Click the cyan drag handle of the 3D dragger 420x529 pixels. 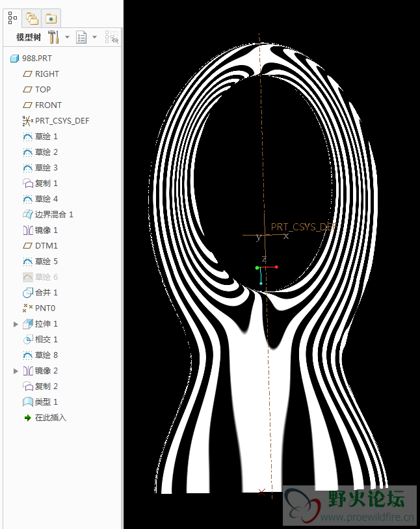point(261,284)
